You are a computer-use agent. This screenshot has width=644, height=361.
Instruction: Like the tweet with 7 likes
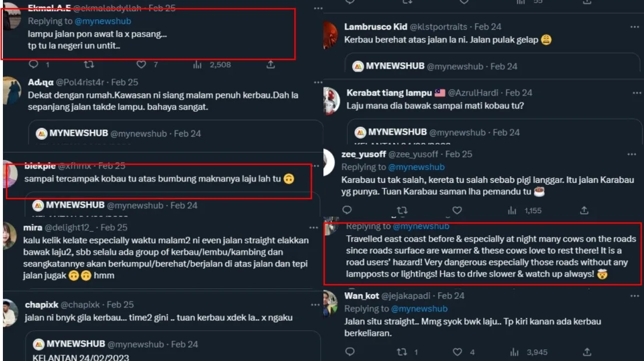tap(142, 65)
